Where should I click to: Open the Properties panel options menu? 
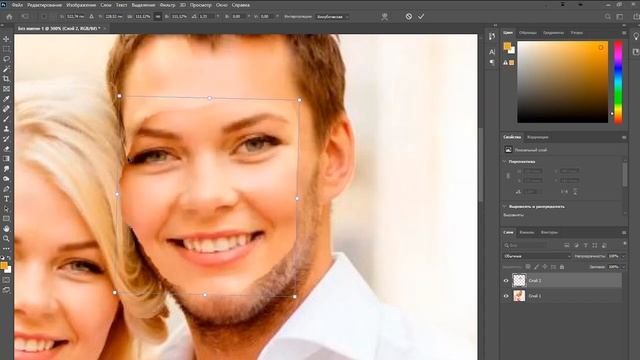click(x=624, y=138)
